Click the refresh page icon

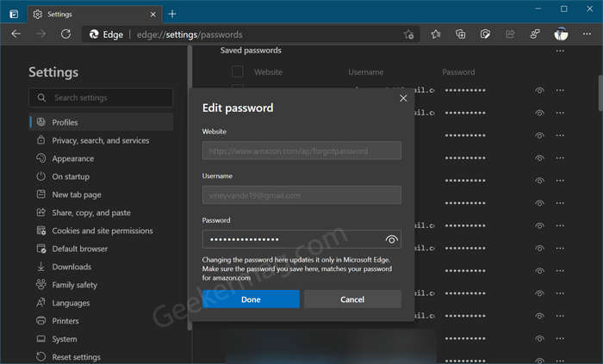[x=65, y=34]
